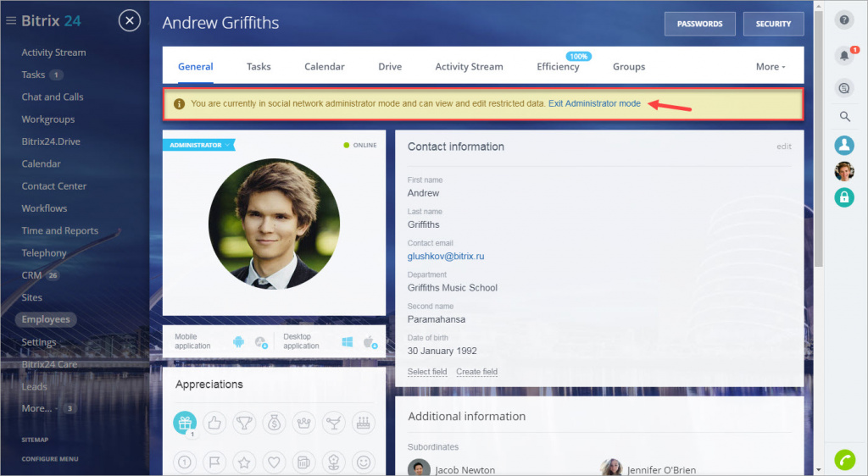Select the trophy cup appreciation icon

pos(244,423)
